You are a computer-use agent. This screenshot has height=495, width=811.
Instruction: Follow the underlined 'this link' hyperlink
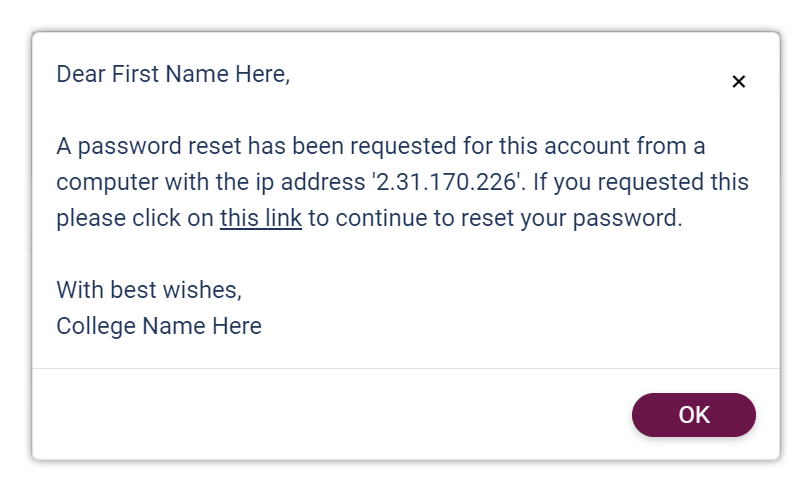pos(261,218)
